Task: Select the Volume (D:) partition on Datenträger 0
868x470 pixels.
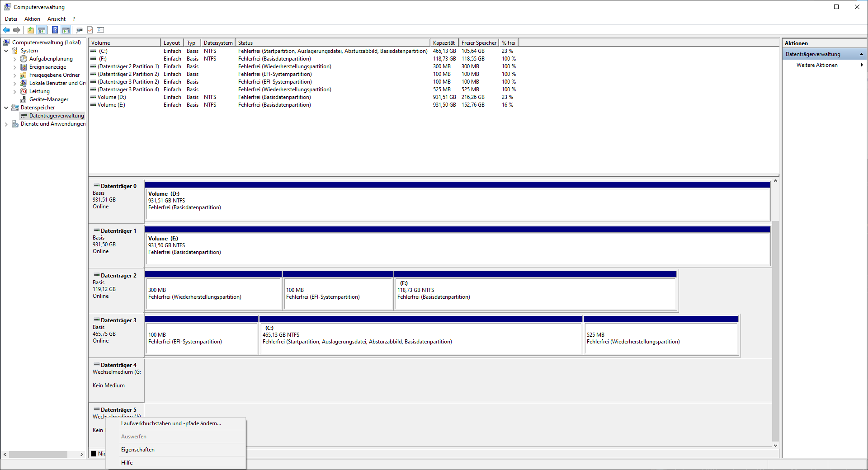Action: point(458,201)
